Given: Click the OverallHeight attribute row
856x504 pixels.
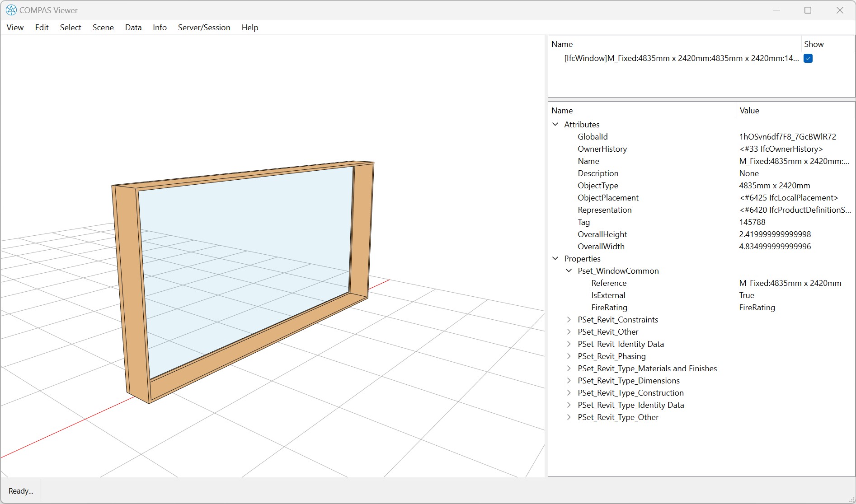Looking at the screenshot, I should pos(602,234).
